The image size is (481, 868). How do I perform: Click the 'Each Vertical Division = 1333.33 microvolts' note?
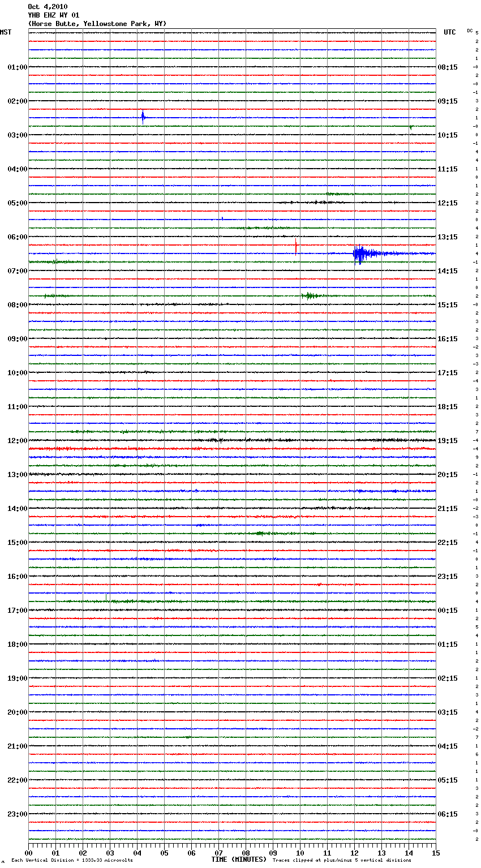72,861
